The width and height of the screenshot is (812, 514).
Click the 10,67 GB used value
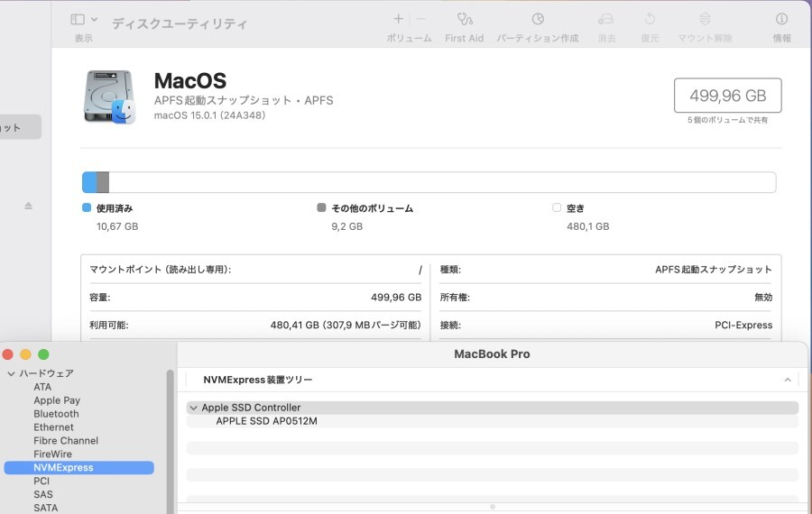(x=117, y=226)
